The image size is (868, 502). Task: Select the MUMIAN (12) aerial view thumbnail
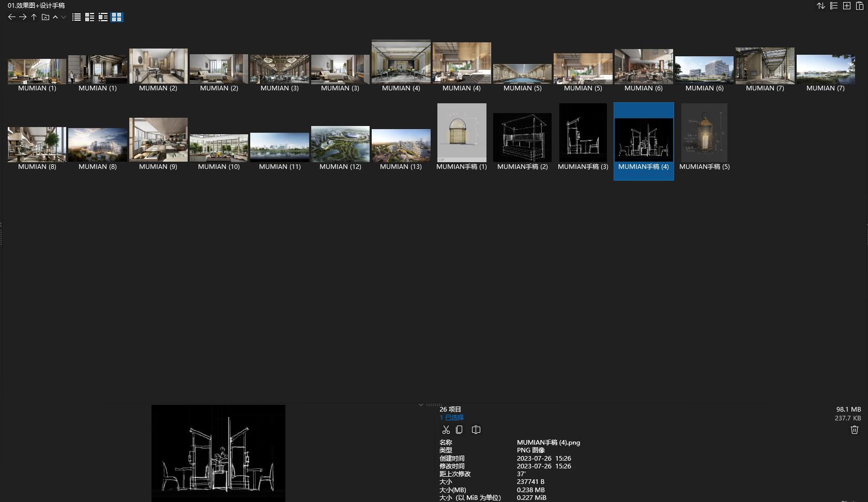click(x=340, y=144)
